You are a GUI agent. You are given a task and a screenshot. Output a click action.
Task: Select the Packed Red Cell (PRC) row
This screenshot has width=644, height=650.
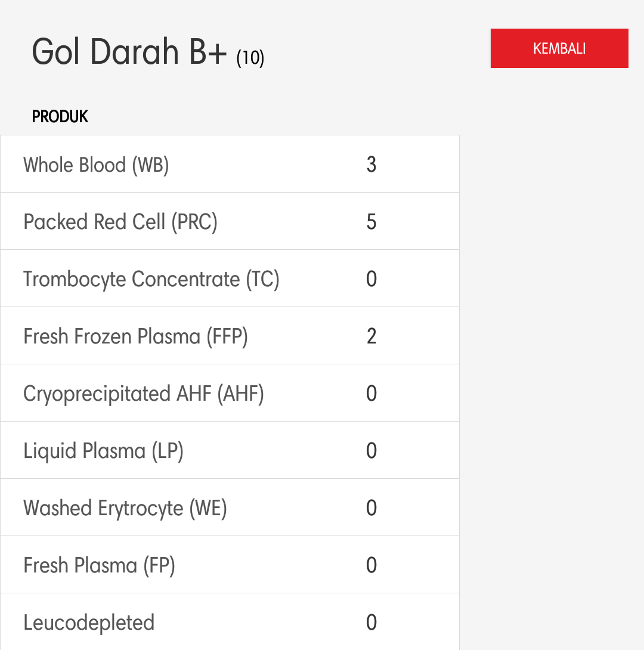click(x=230, y=221)
